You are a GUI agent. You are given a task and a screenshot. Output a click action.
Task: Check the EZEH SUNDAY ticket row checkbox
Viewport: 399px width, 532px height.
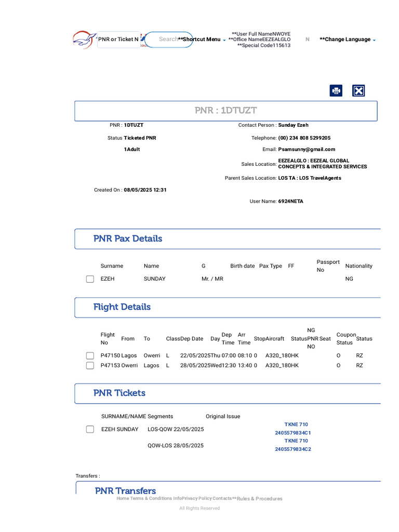[90, 429]
